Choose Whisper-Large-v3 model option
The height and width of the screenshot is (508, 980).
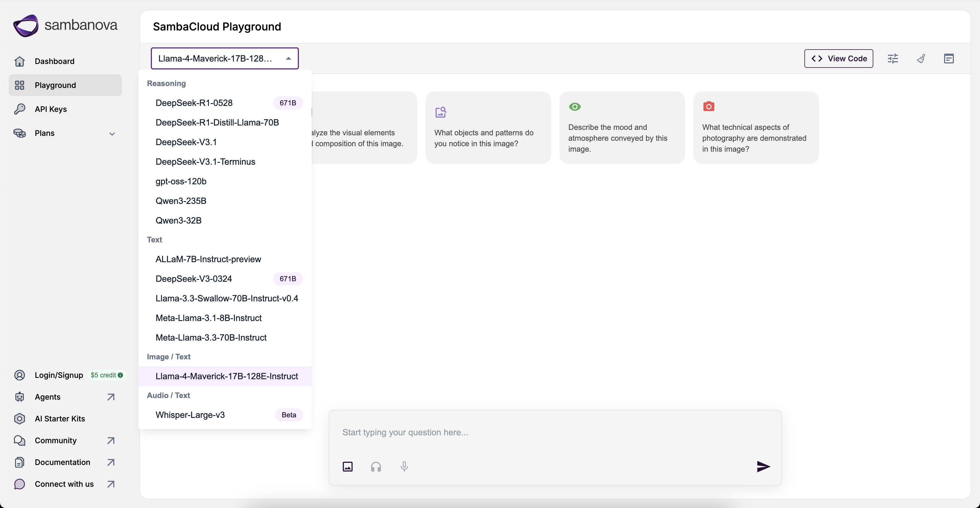(190, 414)
